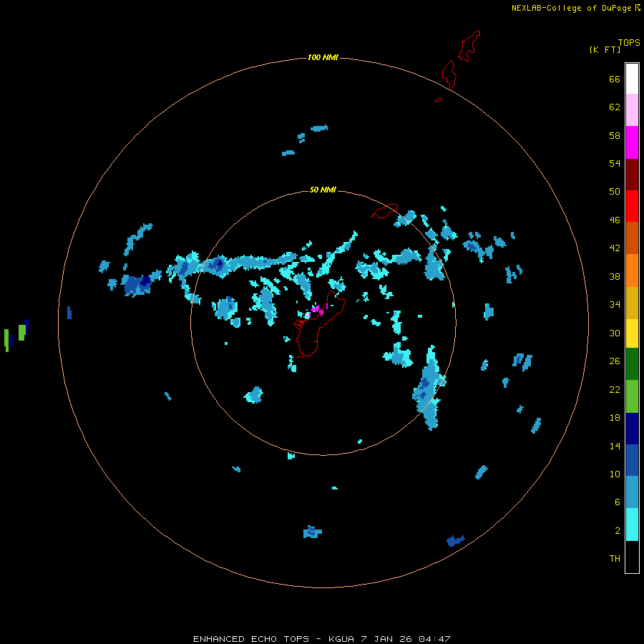Click the 'TOPS' legend title
The height and width of the screenshot is (644, 644).
click(629, 43)
